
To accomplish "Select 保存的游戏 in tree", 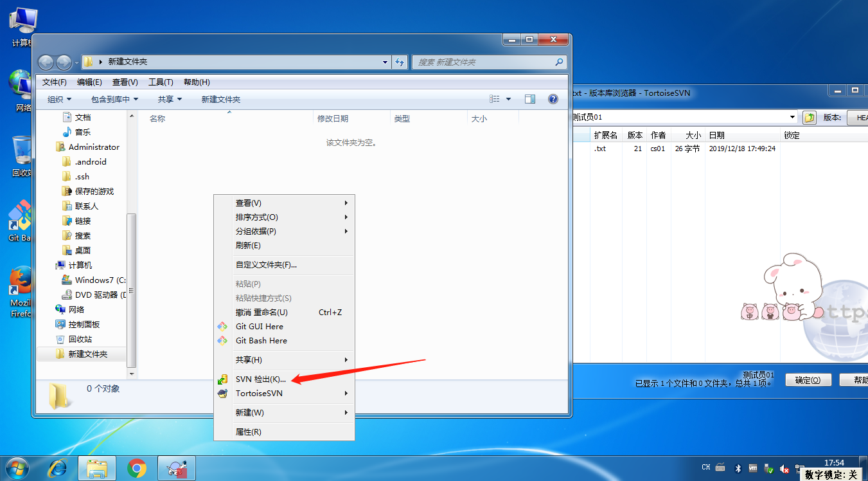I will coord(88,192).
